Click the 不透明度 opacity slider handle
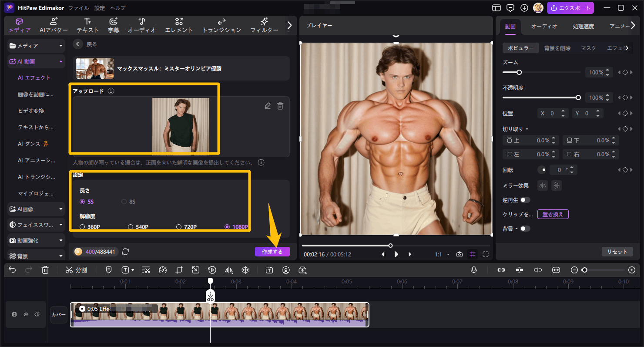The image size is (644, 347). [578, 98]
